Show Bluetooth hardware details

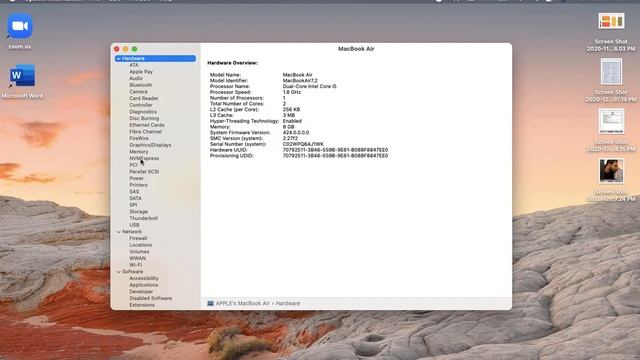click(x=140, y=85)
